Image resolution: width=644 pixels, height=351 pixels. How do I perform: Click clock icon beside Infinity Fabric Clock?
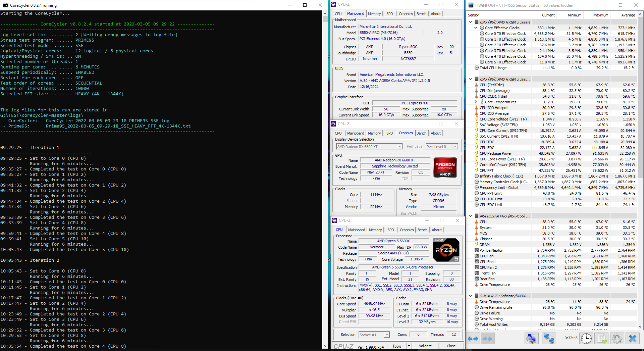tap(477, 176)
